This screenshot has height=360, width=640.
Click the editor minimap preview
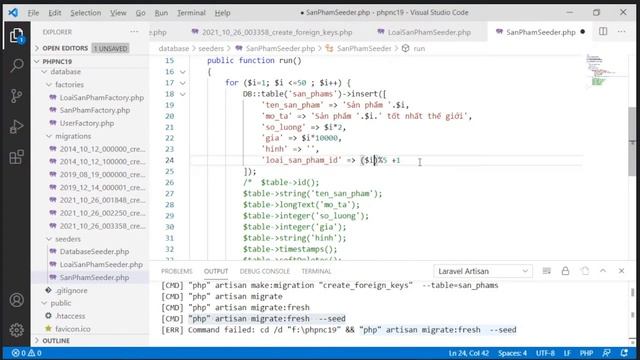pyautogui.click(x=605, y=70)
